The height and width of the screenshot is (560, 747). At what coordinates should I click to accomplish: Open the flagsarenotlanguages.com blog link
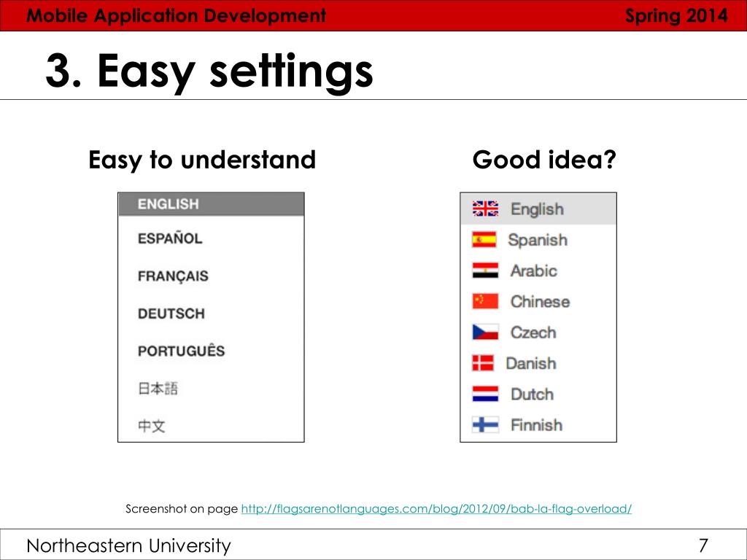coord(436,508)
